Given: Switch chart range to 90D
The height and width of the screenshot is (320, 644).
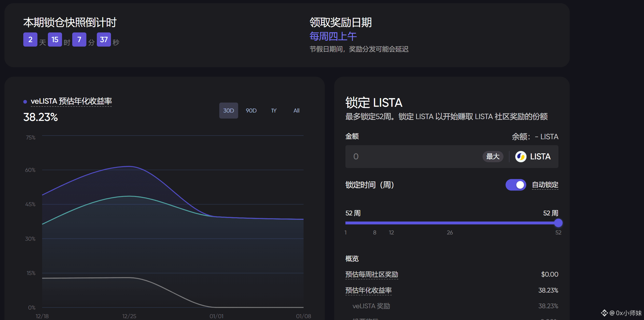Looking at the screenshot, I should 251,110.
